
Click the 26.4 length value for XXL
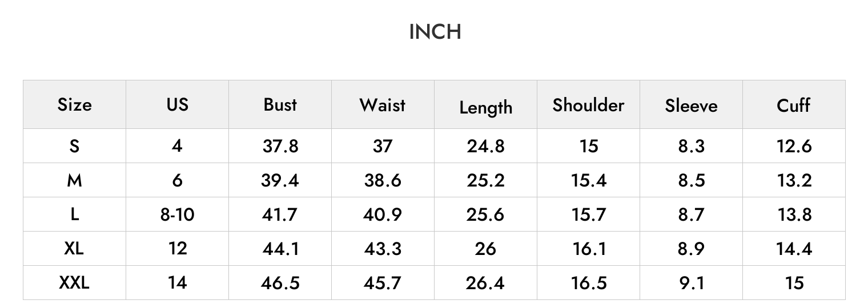(485, 283)
